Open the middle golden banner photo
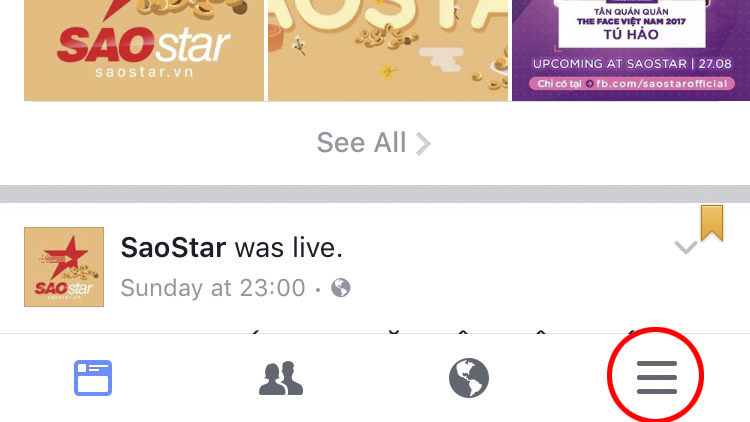Image resolution: width=750 pixels, height=422 pixels. pos(388,50)
